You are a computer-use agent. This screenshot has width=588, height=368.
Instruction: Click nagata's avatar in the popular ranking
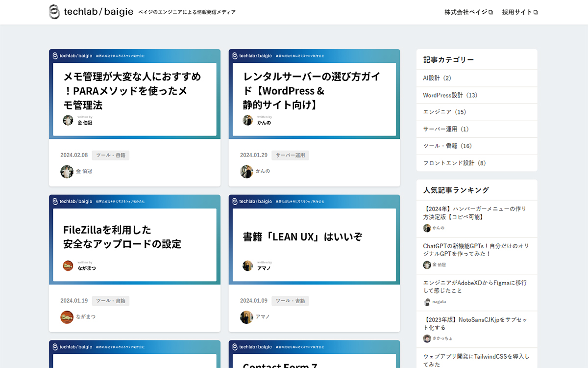coord(427,302)
